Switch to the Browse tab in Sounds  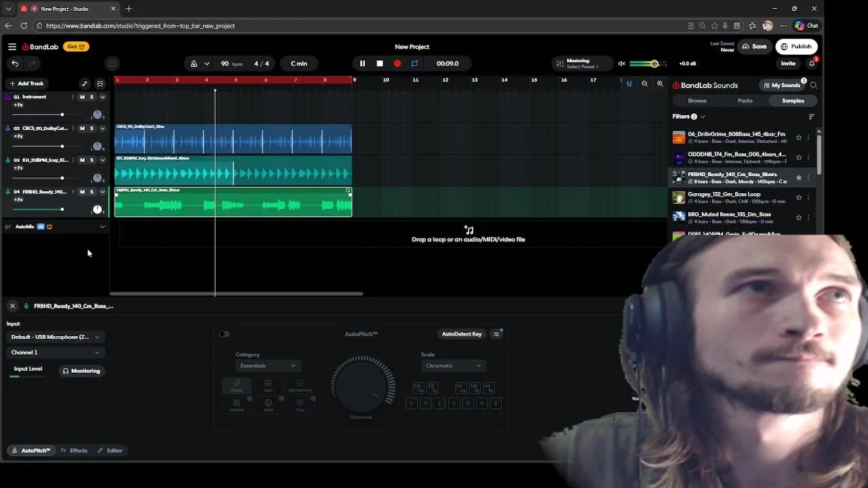[697, 101]
